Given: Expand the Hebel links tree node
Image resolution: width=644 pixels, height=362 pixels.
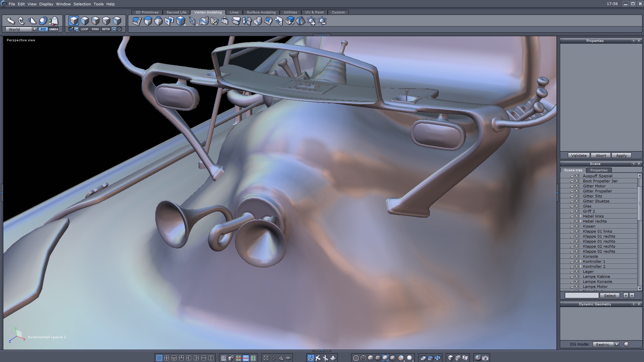Looking at the screenshot, I should (581, 216).
